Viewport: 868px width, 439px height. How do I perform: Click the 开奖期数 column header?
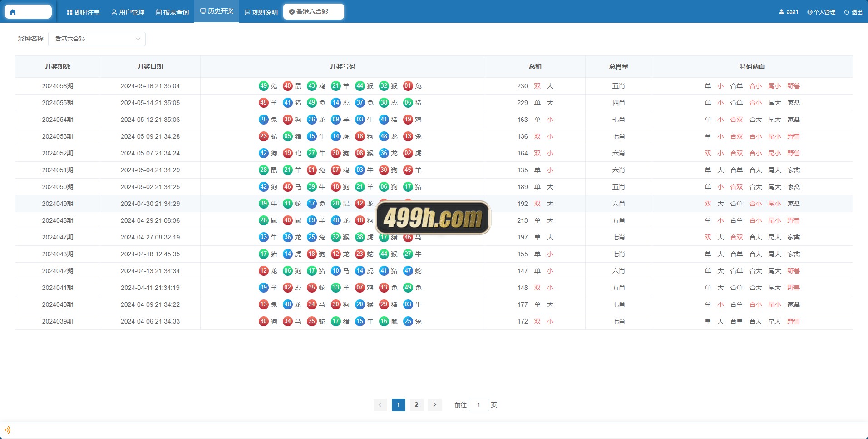58,66
